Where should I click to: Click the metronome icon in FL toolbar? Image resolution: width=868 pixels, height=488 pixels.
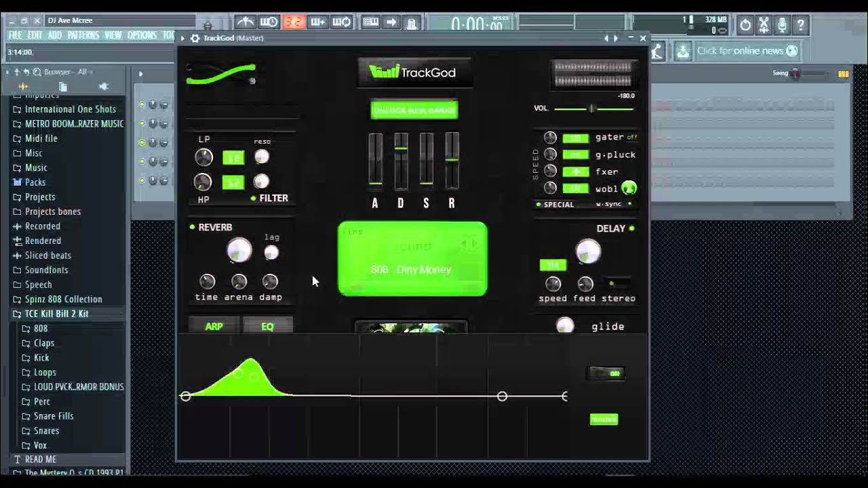pyautogui.click(x=245, y=22)
